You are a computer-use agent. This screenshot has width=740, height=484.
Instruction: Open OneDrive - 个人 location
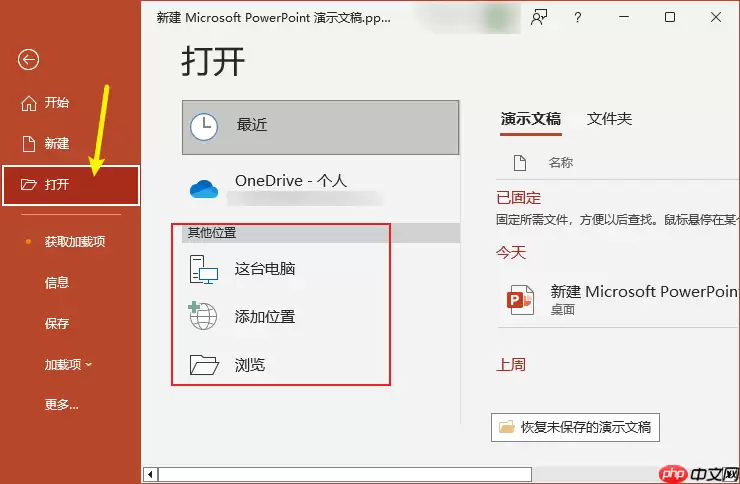pyautogui.click(x=320, y=189)
